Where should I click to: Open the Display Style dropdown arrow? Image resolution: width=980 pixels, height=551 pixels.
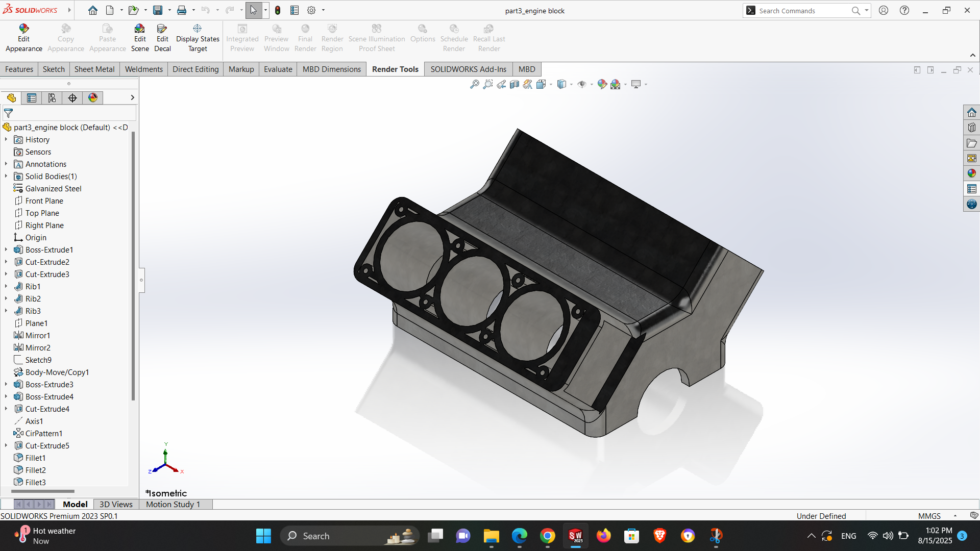click(571, 84)
